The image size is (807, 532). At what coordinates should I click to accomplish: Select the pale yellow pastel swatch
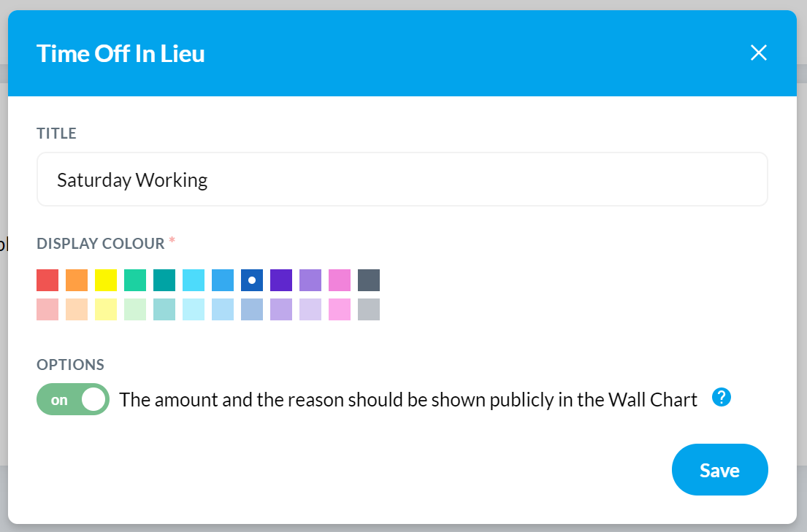(x=106, y=309)
